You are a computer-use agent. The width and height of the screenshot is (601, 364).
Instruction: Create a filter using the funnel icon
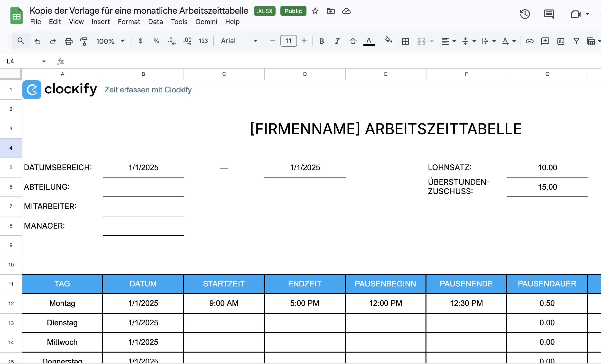pos(576,41)
